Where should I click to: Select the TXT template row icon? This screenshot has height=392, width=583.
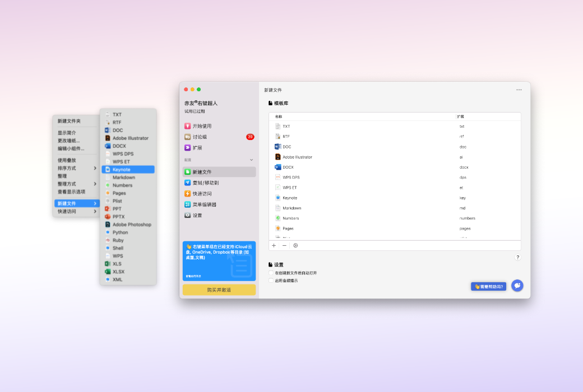click(277, 127)
